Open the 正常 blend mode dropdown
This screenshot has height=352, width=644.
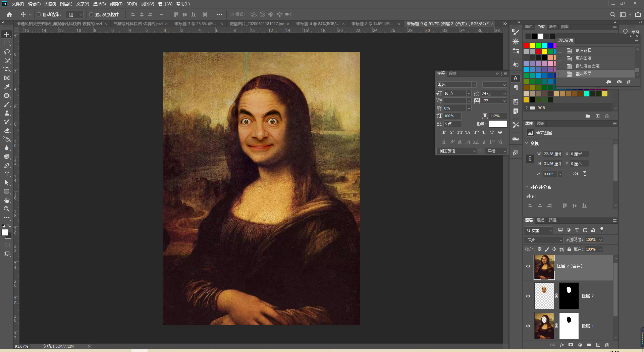coord(544,240)
